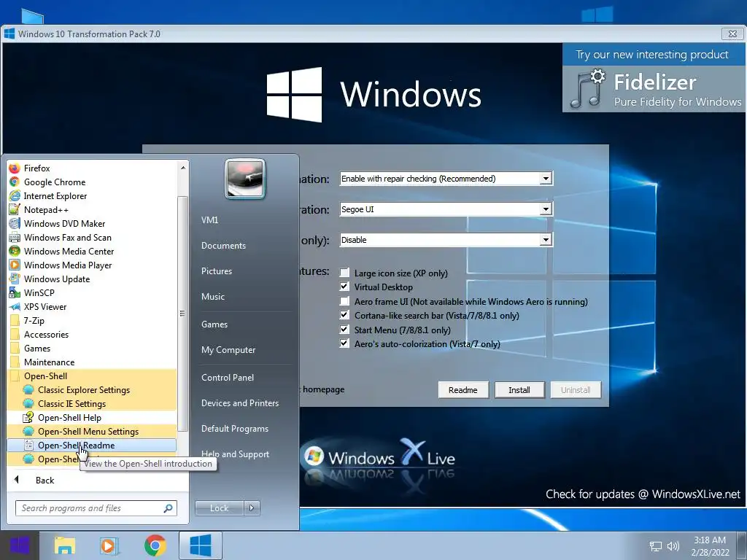Collapse the Open-Shell folder
This screenshot has width=747, height=560.
(92, 376)
